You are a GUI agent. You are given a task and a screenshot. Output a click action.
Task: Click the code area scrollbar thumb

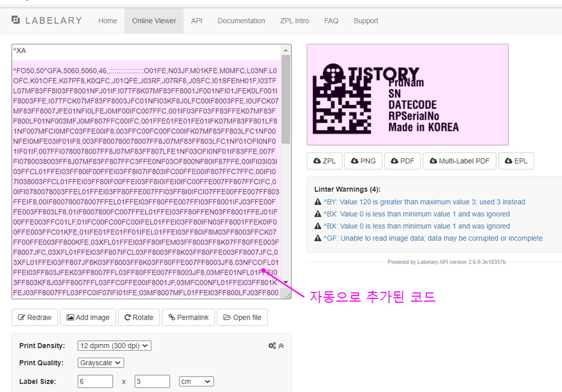[x=286, y=99]
